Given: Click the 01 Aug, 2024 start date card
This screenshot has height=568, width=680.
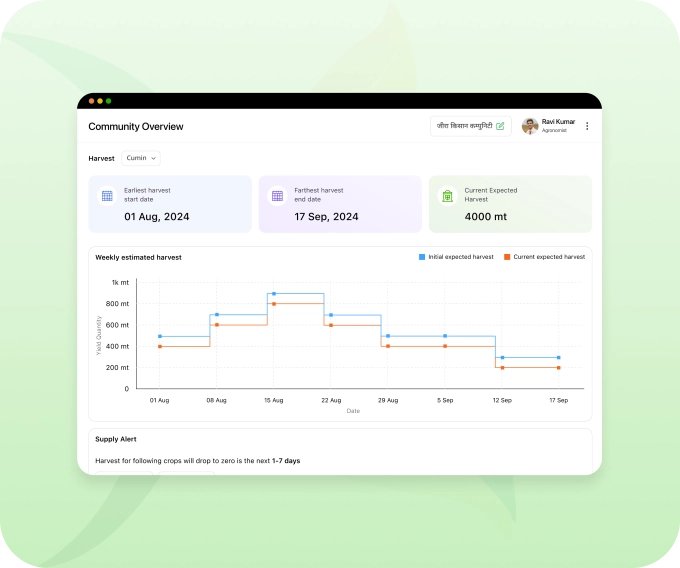Looking at the screenshot, I should pos(170,204).
